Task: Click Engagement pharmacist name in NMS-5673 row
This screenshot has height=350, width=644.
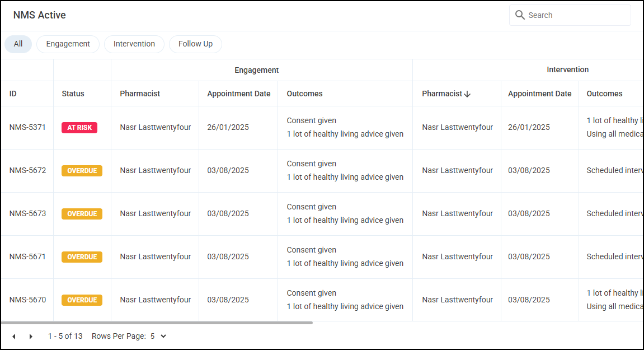Action: (155, 214)
